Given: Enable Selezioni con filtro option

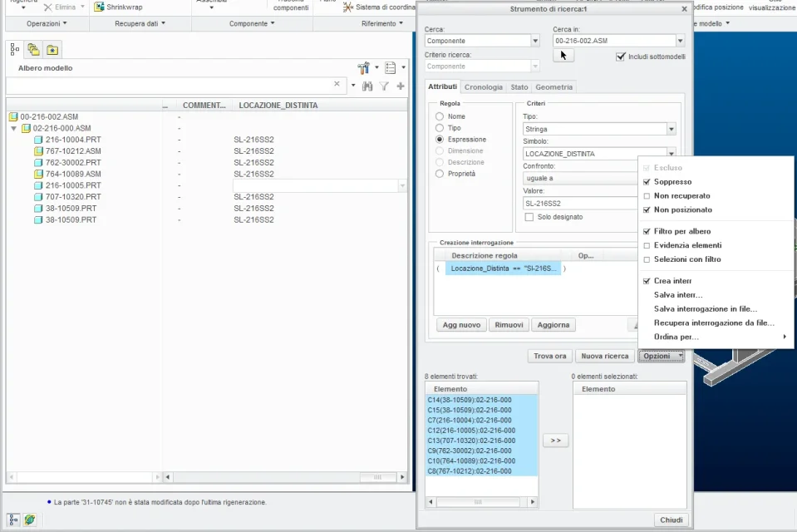Looking at the screenshot, I should [647, 259].
